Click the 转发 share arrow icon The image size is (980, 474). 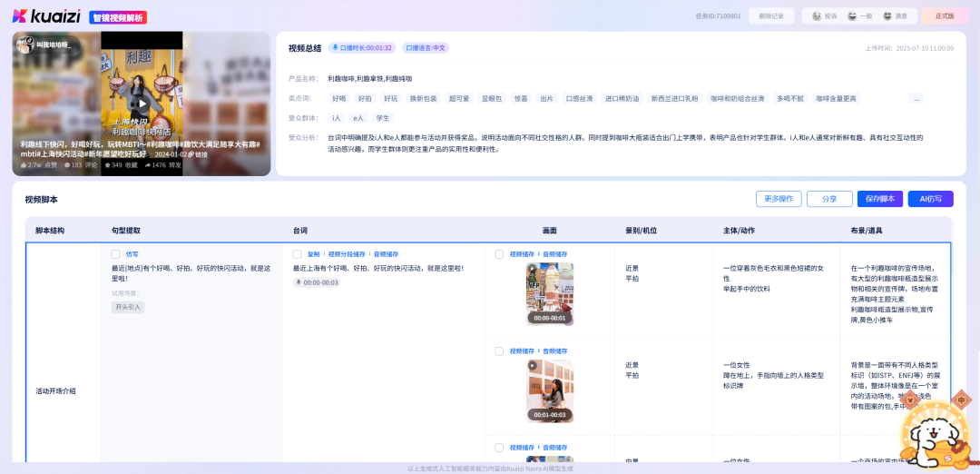[x=148, y=165]
